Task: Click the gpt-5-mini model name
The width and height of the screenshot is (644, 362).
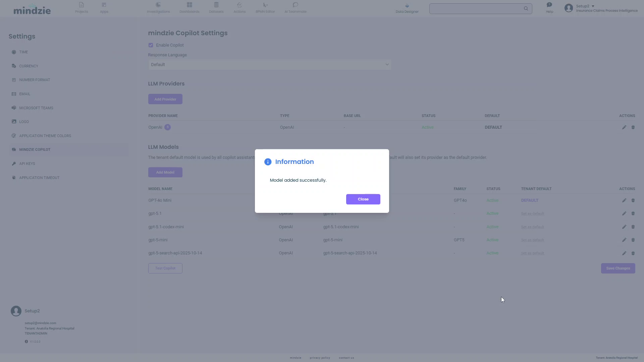Action: 158,240
